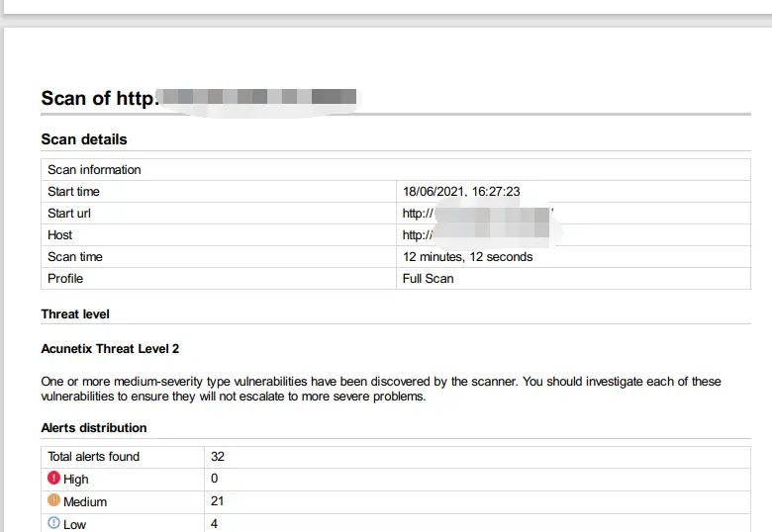Click the 'Scan time' label cell
772x532 pixels.
(x=219, y=257)
